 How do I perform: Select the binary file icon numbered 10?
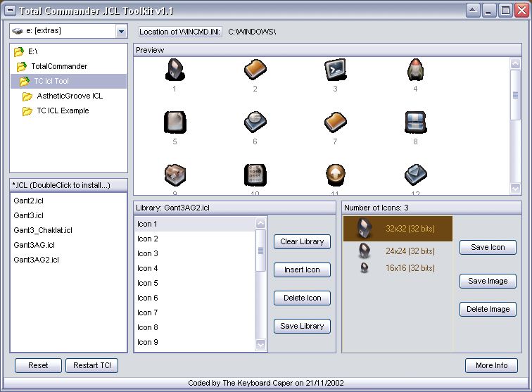255,175
